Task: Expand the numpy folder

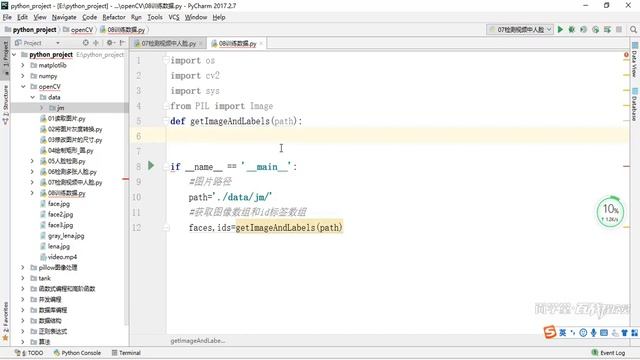Action: [x=23, y=76]
